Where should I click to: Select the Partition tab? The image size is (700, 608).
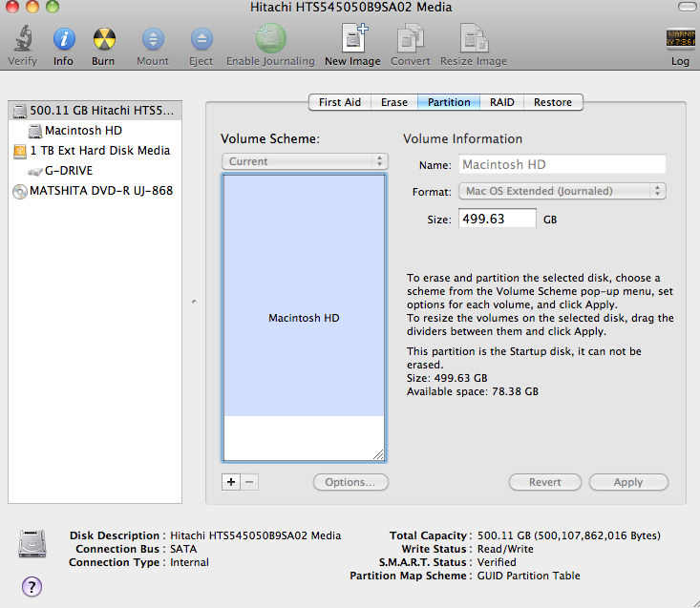click(449, 102)
